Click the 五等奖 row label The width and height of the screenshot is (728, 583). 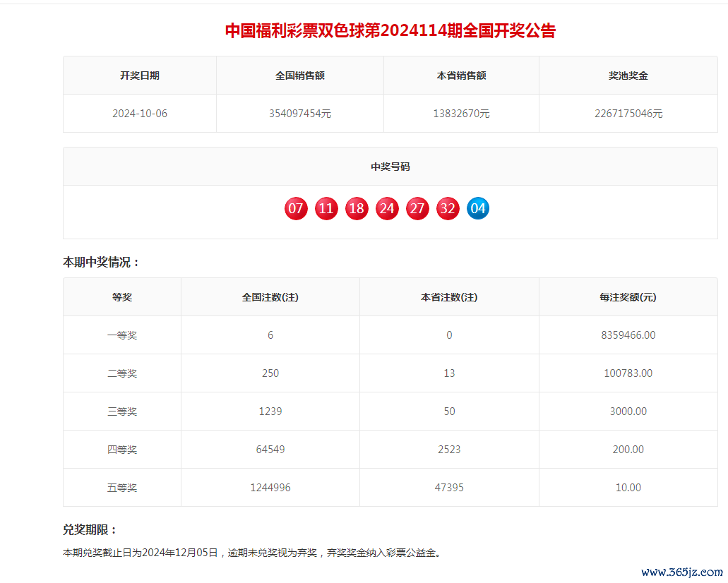tap(122, 488)
